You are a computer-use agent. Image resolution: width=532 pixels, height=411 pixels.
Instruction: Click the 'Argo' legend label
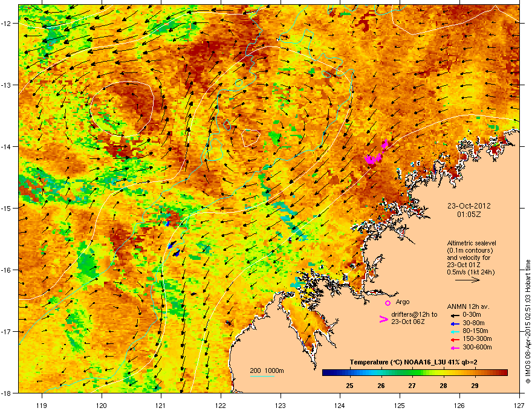403,302
